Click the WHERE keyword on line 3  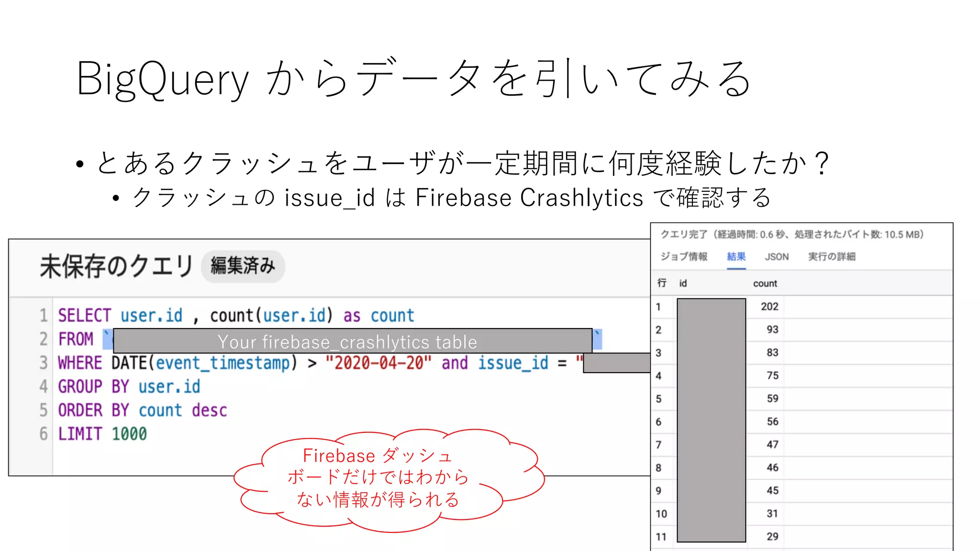[80, 363]
